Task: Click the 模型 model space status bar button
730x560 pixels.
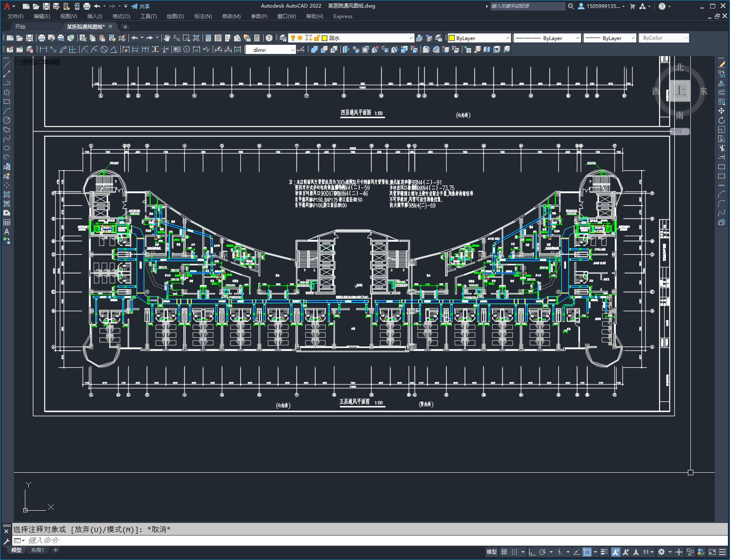Action: pos(491,552)
